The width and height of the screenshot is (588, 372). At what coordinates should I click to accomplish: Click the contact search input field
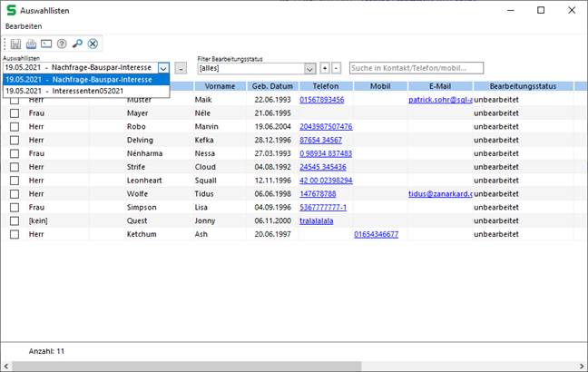coord(416,68)
